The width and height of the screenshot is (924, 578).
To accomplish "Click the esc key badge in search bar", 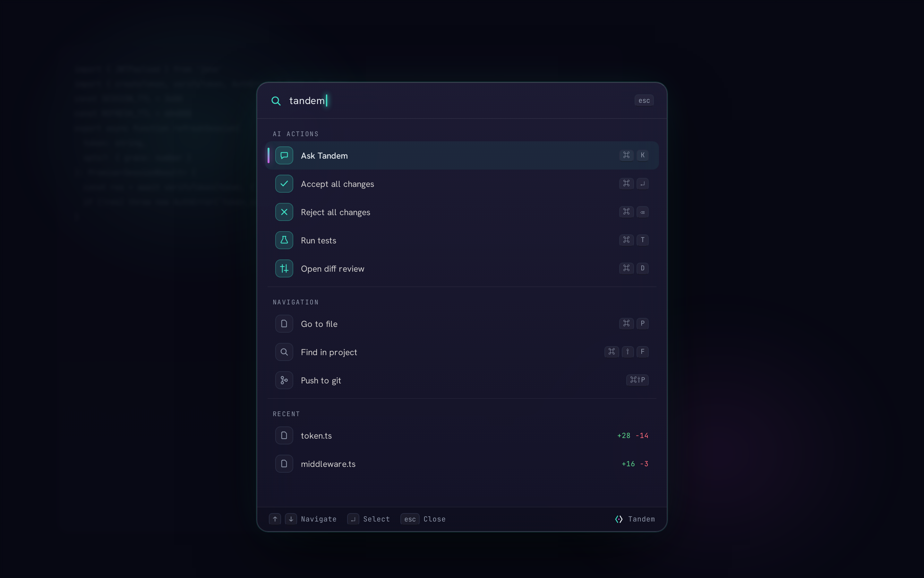I will point(644,101).
